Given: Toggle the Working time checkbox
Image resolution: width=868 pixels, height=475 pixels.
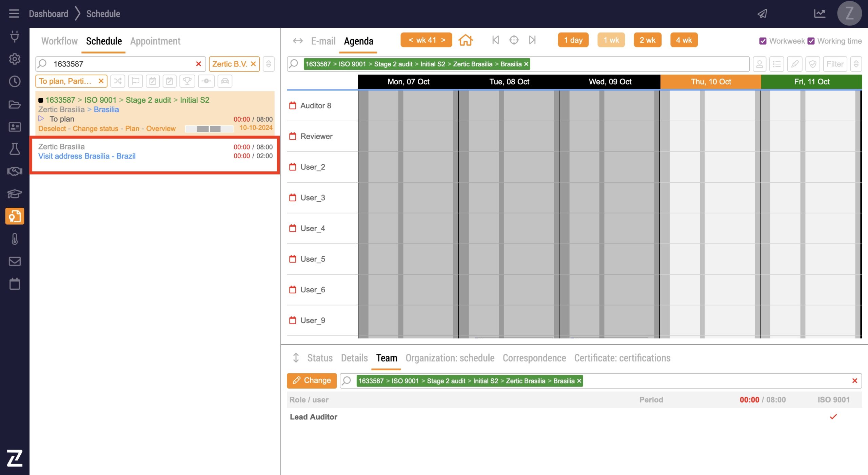Looking at the screenshot, I should click(811, 41).
